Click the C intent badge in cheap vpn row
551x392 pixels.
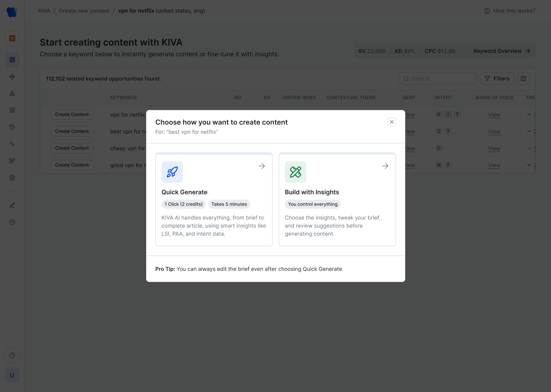(439, 148)
